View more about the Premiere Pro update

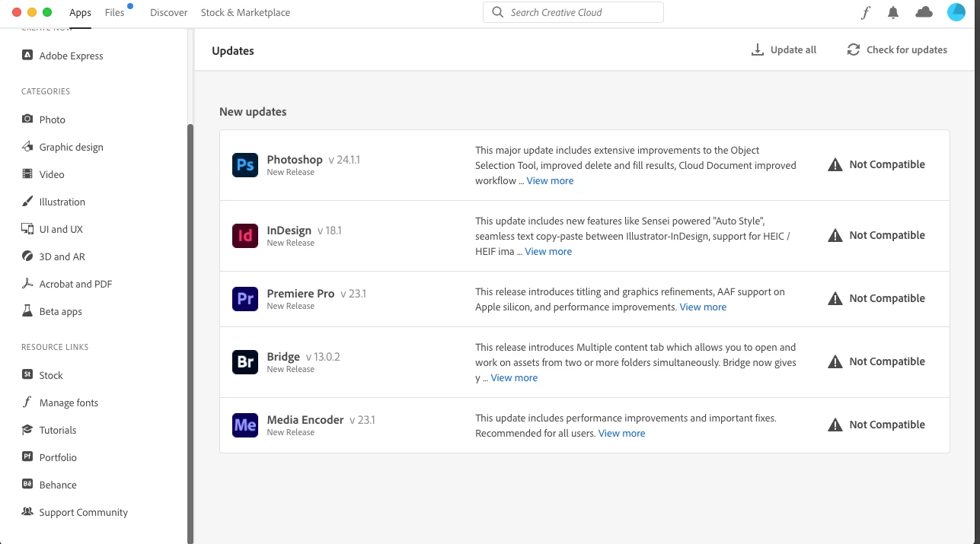click(x=703, y=307)
